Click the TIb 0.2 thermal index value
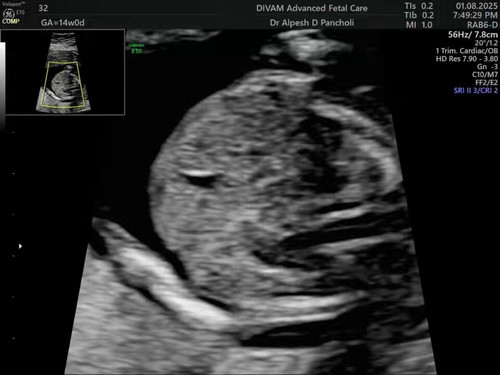The width and height of the screenshot is (500, 375). (419, 15)
